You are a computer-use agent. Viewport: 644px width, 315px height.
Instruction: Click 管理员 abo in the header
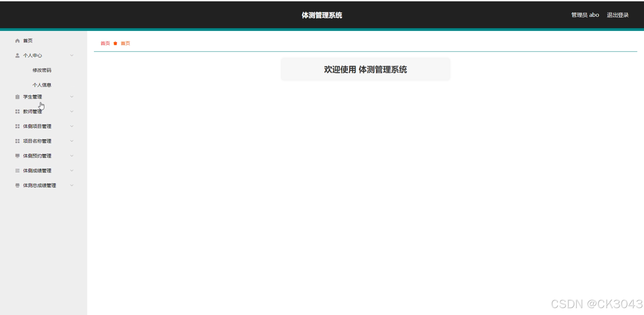pos(585,15)
